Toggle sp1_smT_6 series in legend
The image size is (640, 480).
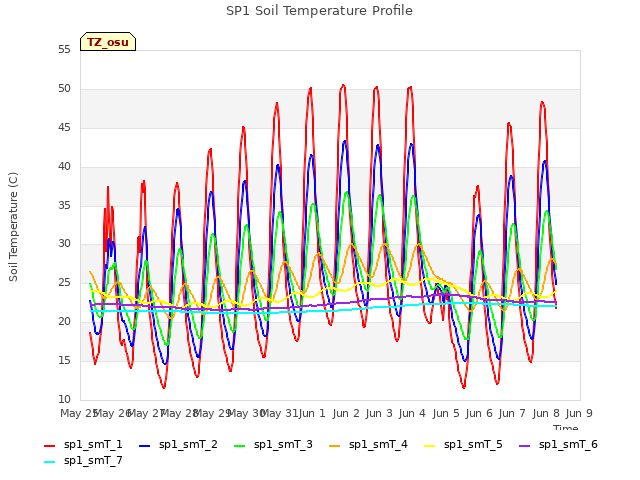tap(558, 445)
